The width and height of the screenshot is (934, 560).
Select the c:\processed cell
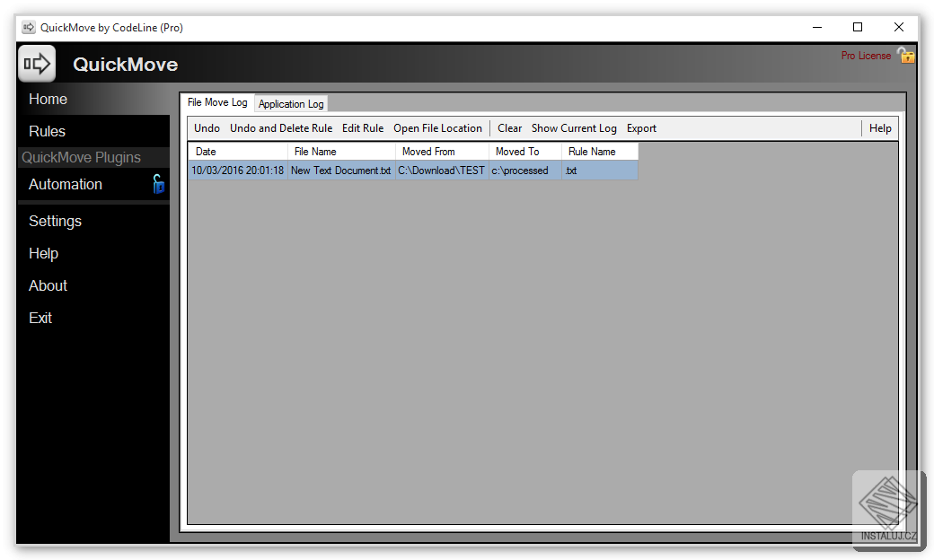click(x=525, y=171)
